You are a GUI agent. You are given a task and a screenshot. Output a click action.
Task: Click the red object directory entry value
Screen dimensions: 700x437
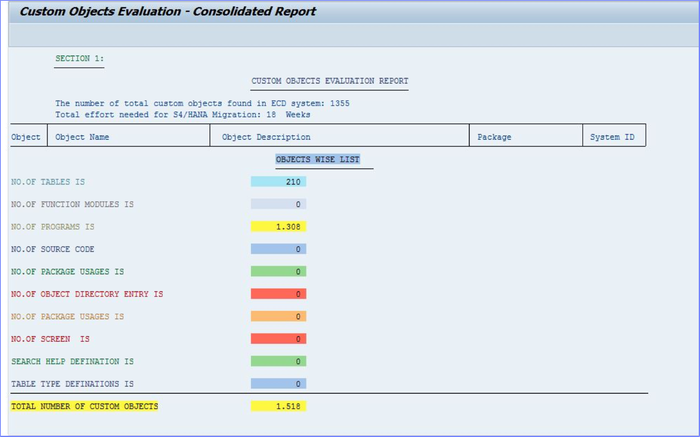click(x=278, y=294)
